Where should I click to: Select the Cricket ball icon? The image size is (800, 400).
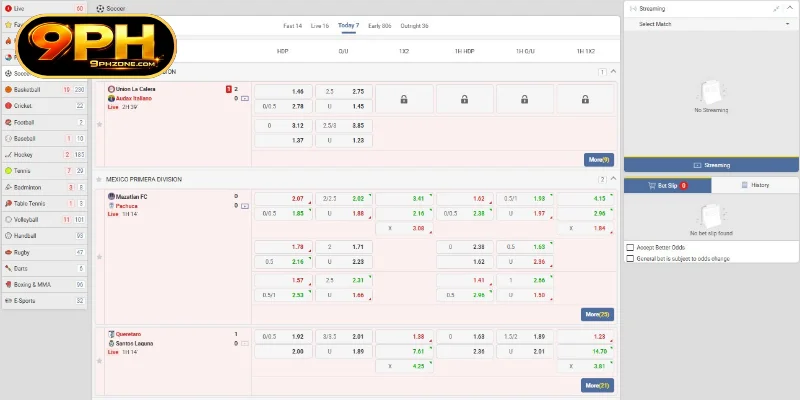(8, 106)
